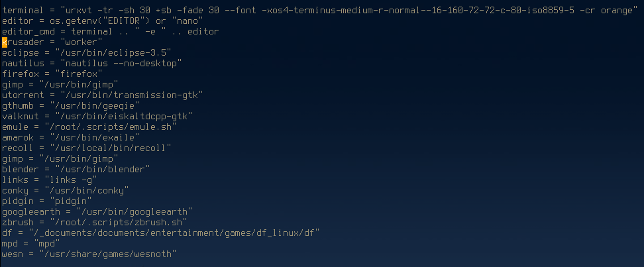Click the googleearth path string

click(x=134, y=213)
